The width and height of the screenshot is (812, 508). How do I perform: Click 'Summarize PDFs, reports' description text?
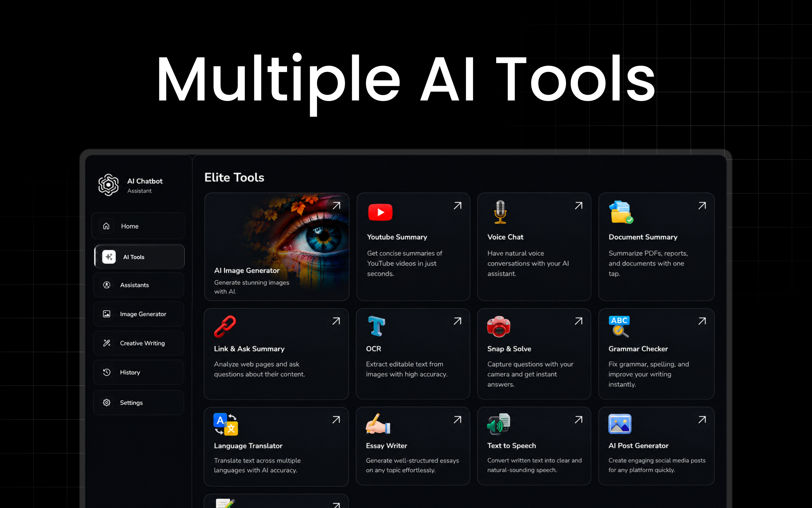click(x=648, y=263)
